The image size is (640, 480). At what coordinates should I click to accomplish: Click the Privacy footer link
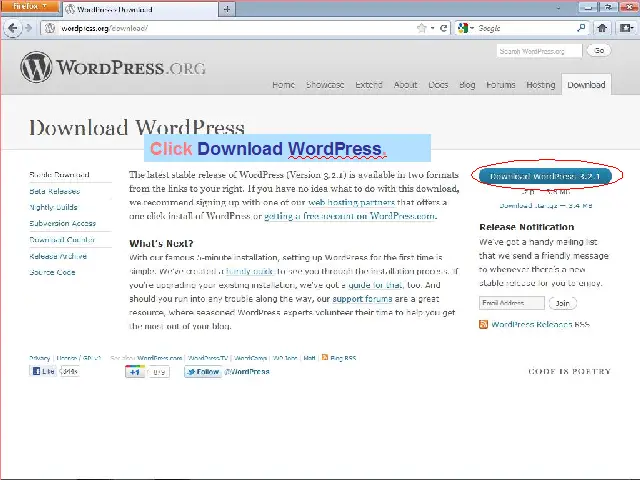40,358
